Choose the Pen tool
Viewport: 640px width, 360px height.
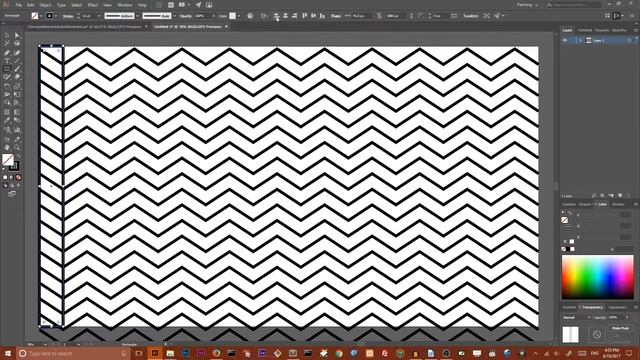[x=7, y=53]
